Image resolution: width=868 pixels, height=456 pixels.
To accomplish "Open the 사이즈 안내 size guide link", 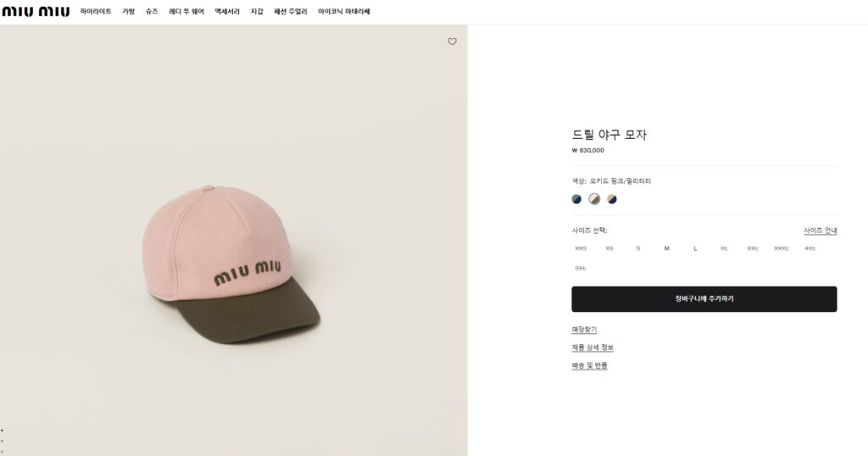I will tap(820, 231).
